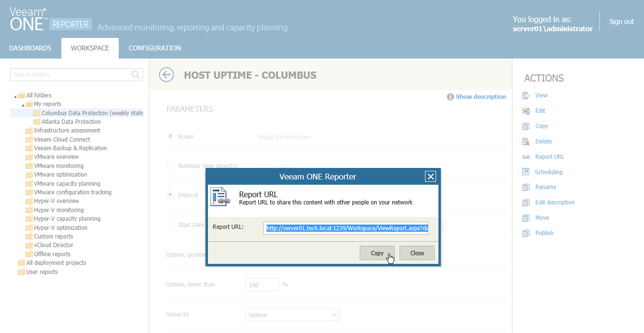Image resolution: width=644 pixels, height=333 pixels.
Task: Click the info icon beside Show description
Action: pyautogui.click(x=450, y=97)
